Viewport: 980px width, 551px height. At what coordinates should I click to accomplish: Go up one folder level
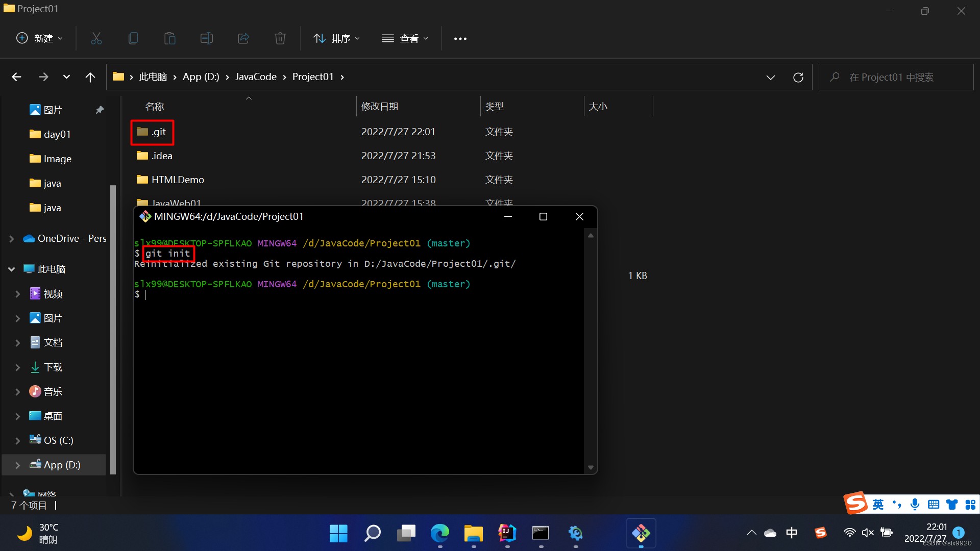point(90,77)
